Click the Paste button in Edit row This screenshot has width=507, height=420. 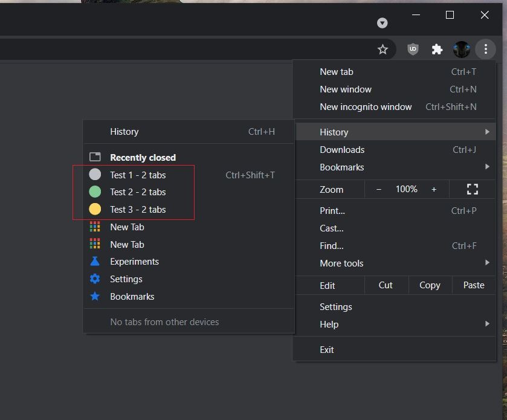tap(474, 285)
